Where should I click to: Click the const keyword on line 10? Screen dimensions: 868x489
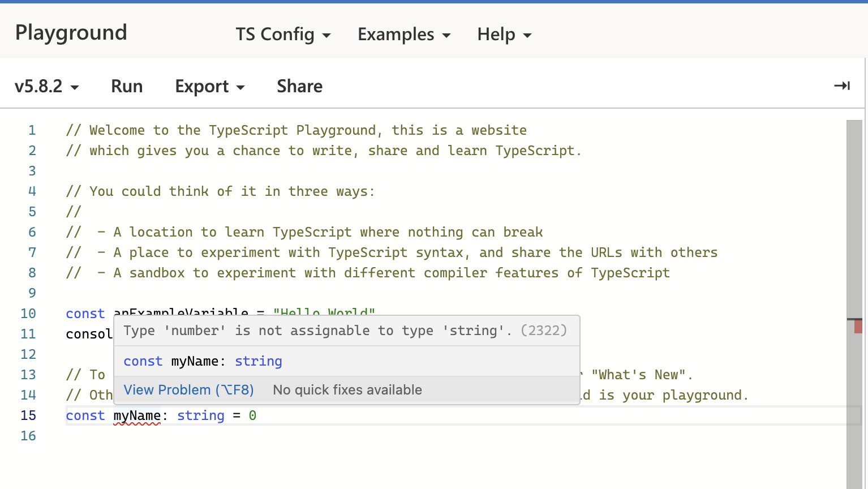point(85,314)
